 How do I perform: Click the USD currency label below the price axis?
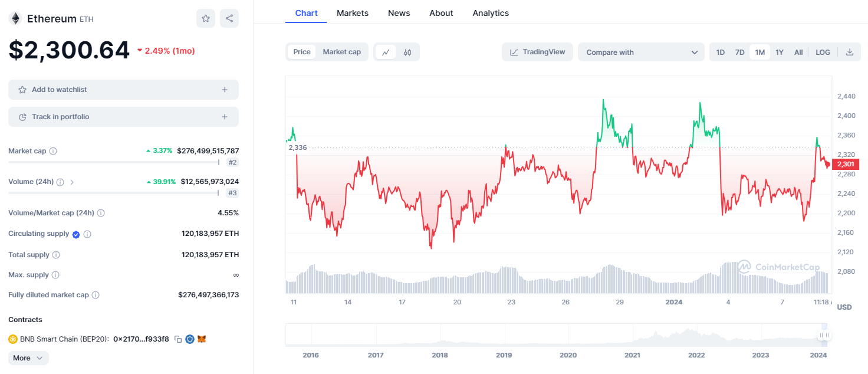click(844, 307)
